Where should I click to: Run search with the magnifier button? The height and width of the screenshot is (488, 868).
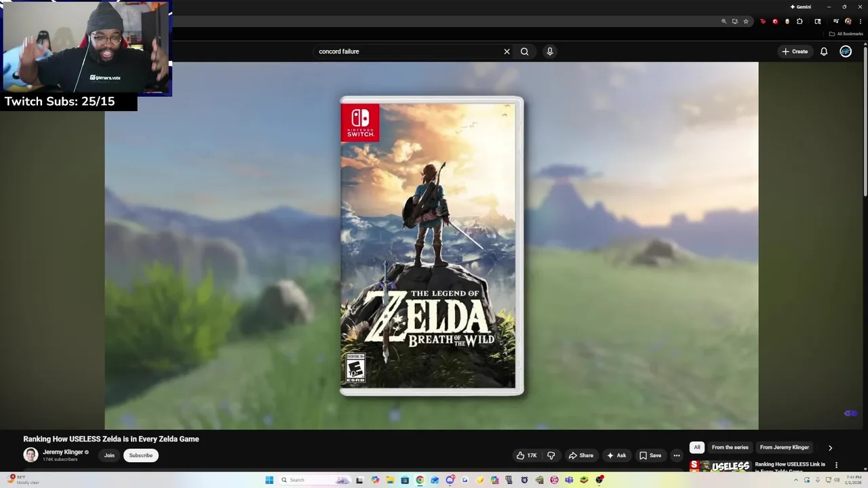click(524, 52)
